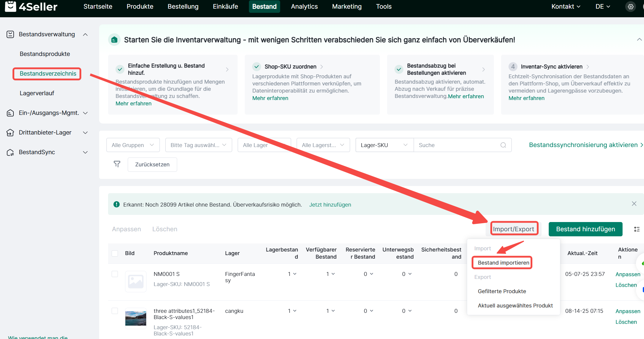The width and height of the screenshot is (644, 339).
Task: Choose Bestand importieren from the menu
Action: [503, 263]
